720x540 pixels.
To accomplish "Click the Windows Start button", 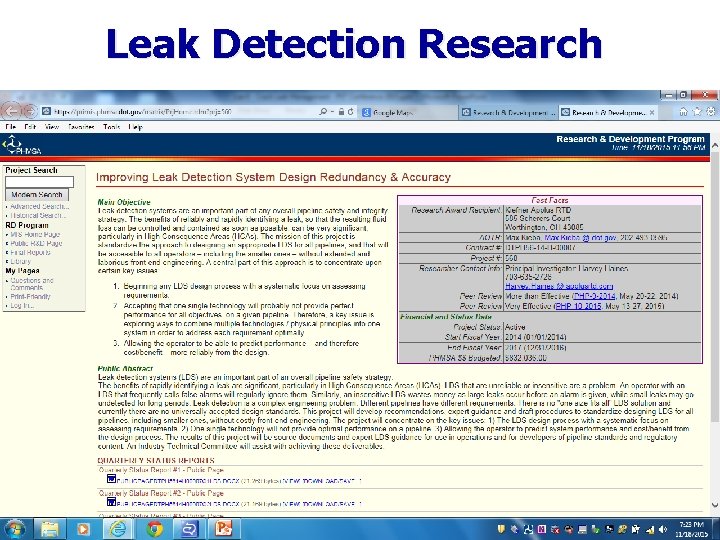I will pos(14,529).
